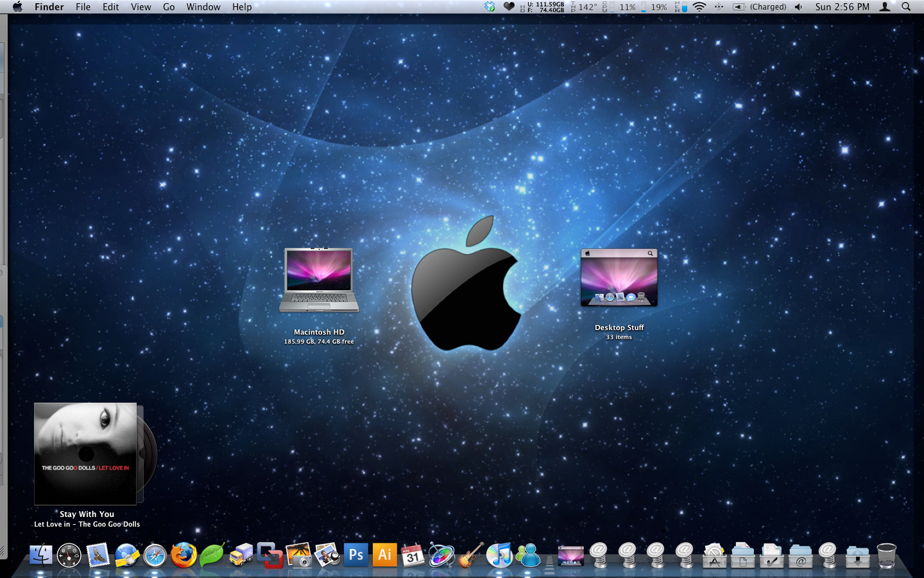This screenshot has height=578, width=924.
Task: Open Finder from the dock
Action: coord(41,555)
